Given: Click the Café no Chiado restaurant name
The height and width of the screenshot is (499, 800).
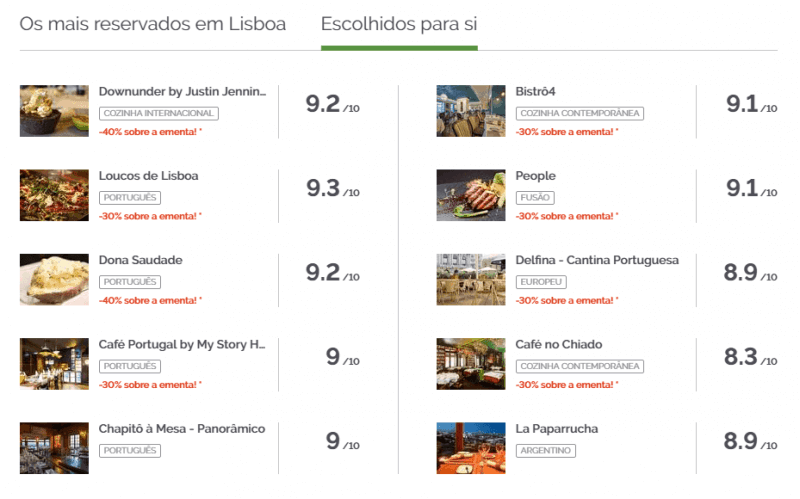Looking at the screenshot, I should [559, 344].
